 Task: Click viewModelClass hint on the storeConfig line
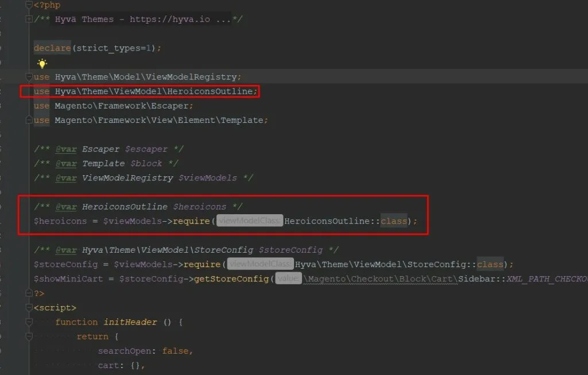[261, 264]
